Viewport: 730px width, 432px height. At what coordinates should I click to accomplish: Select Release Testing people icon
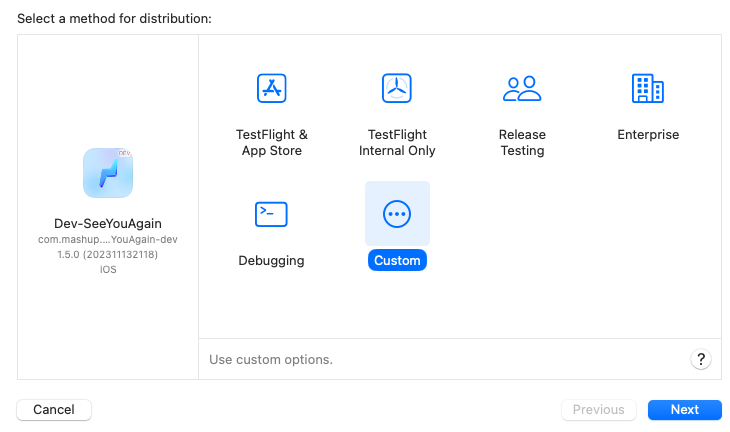tap(522, 88)
